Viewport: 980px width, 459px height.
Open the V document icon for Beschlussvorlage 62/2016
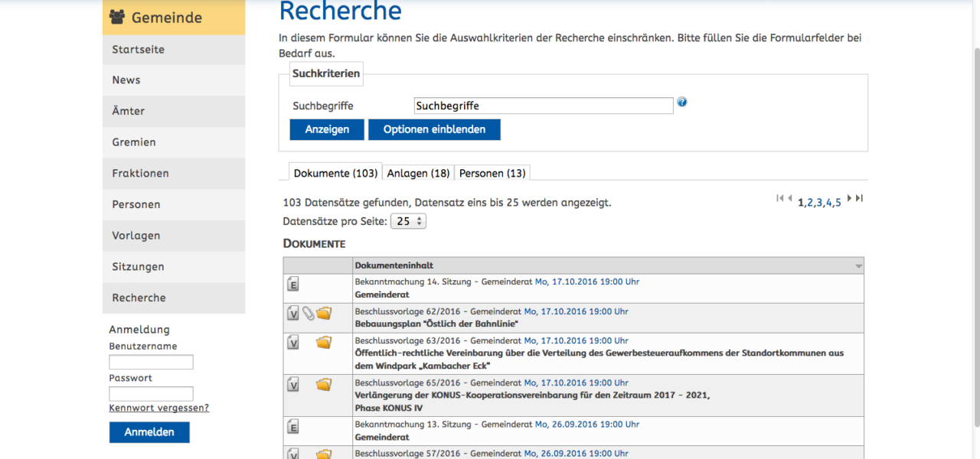tap(292, 313)
